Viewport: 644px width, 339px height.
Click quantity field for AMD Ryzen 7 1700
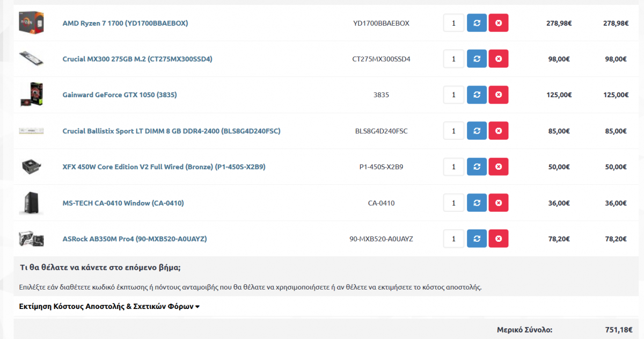point(454,23)
